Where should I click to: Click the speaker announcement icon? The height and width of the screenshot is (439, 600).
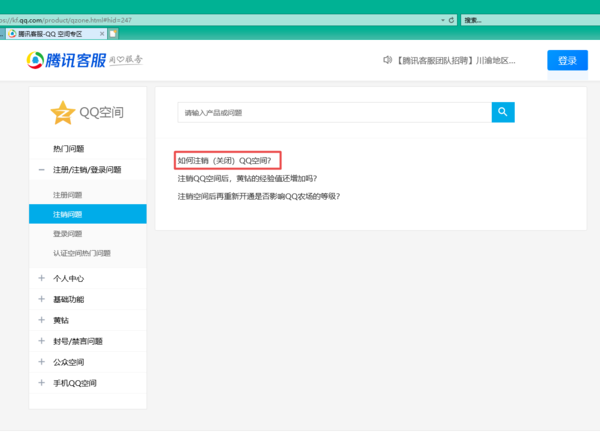click(x=387, y=60)
